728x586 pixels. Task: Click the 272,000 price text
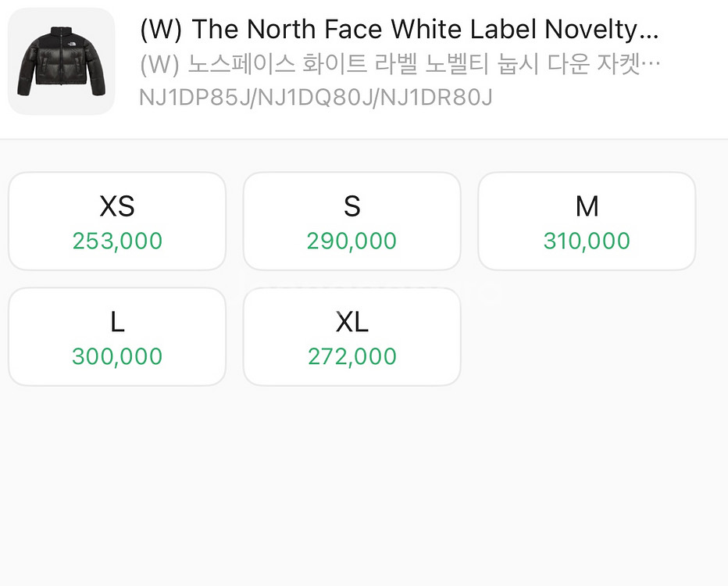click(x=352, y=356)
